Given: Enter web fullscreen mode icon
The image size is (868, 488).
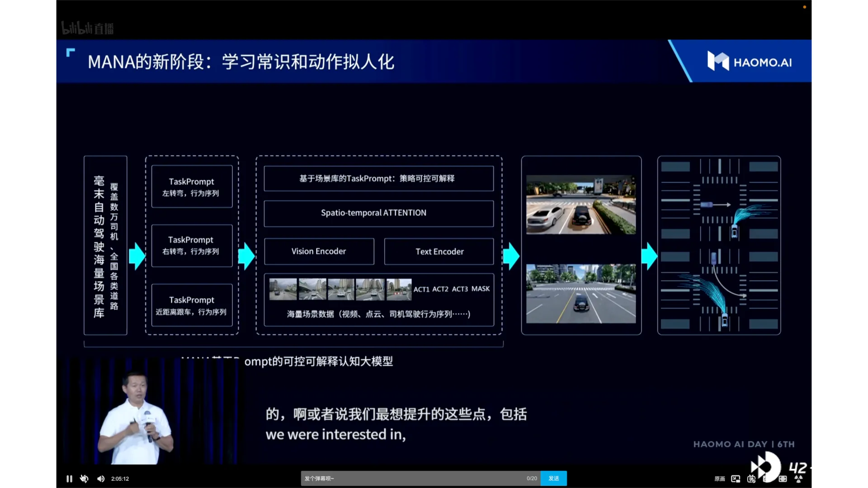Looking at the screenshot, I should pos(783,479).
